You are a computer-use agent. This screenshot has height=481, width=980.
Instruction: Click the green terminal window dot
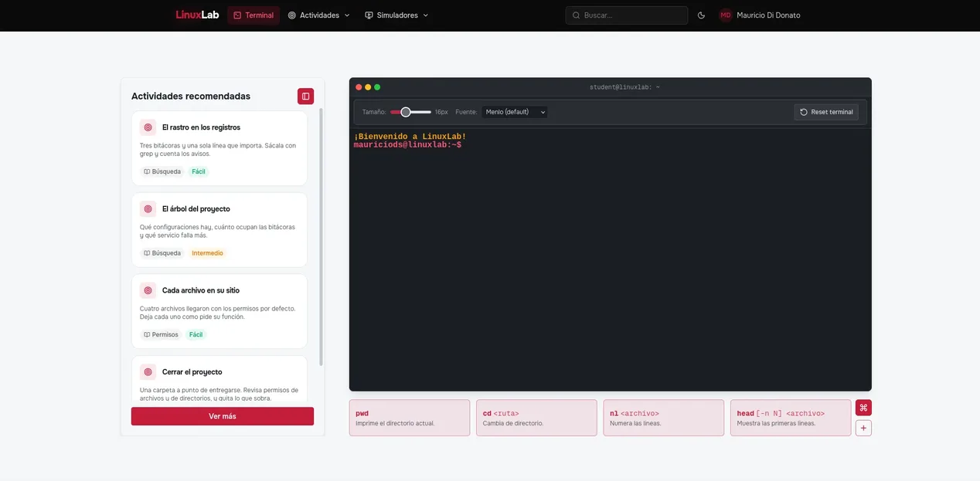pos(377,87)
